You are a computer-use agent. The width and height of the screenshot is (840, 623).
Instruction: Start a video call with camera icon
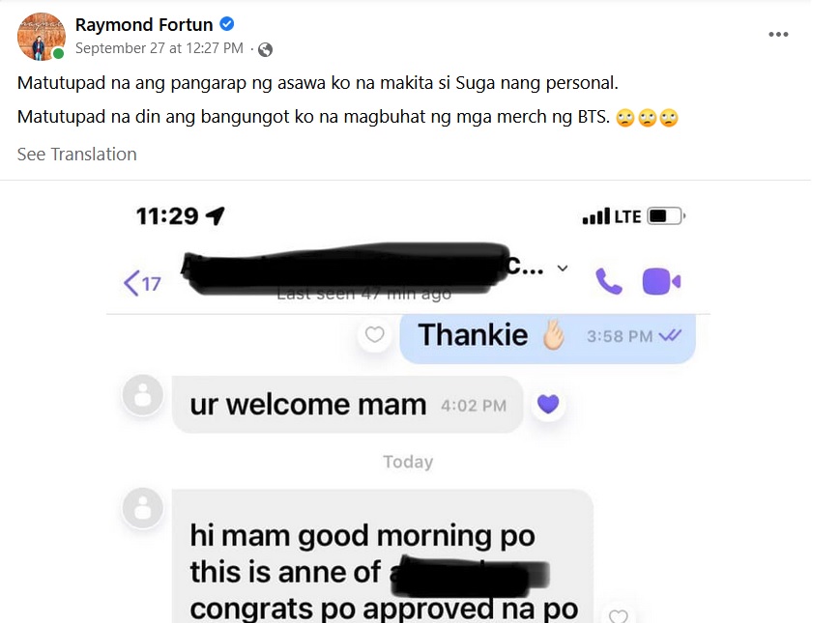point(661,281)
